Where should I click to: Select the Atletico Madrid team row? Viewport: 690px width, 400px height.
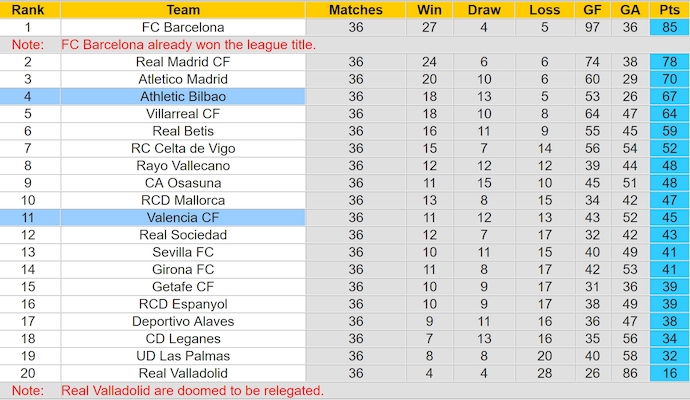point(183,79)
